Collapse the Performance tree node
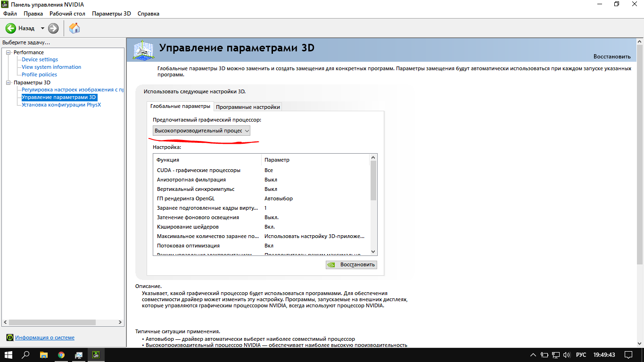The image size is (644, 362). [x=8, y=52]
